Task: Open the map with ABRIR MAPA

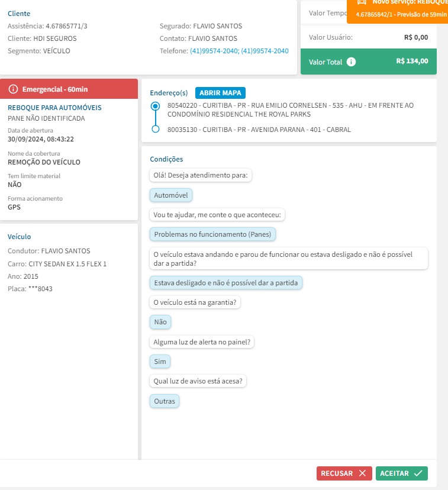Action: (220, 93)
